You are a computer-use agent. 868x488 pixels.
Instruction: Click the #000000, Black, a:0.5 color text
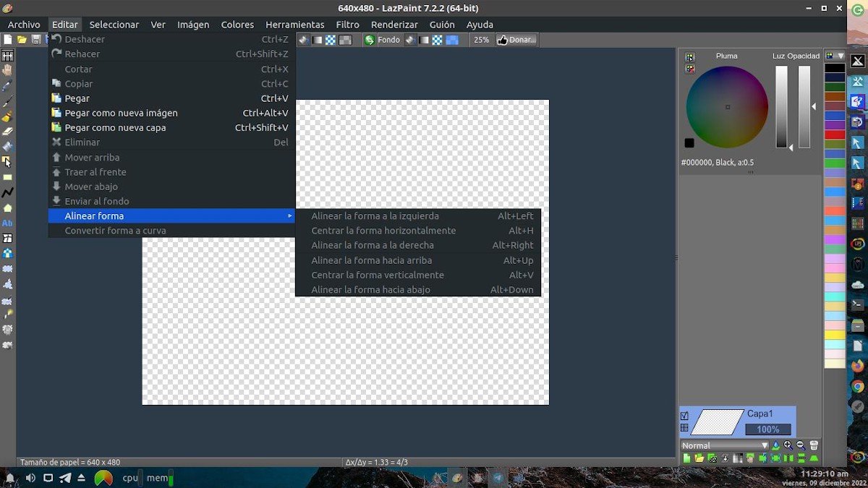tap(718, 163)
